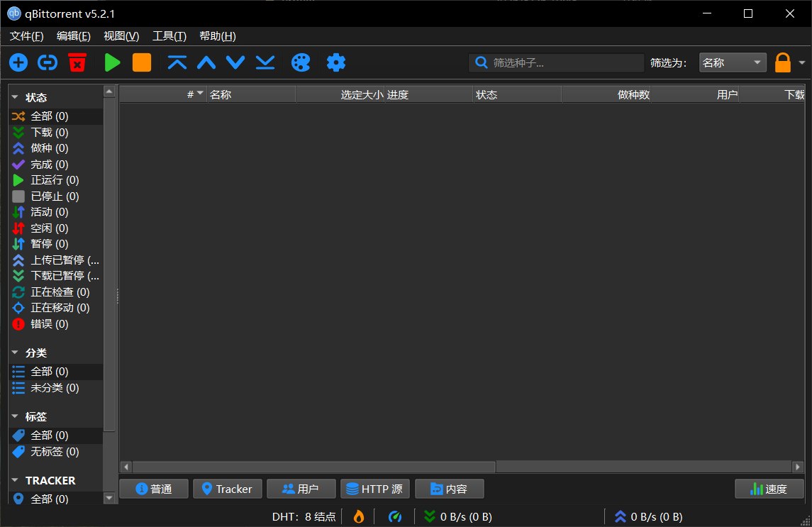Viewport: 812px width, 527px height.
Task: Move torrent down in queue
Action: 235,62
